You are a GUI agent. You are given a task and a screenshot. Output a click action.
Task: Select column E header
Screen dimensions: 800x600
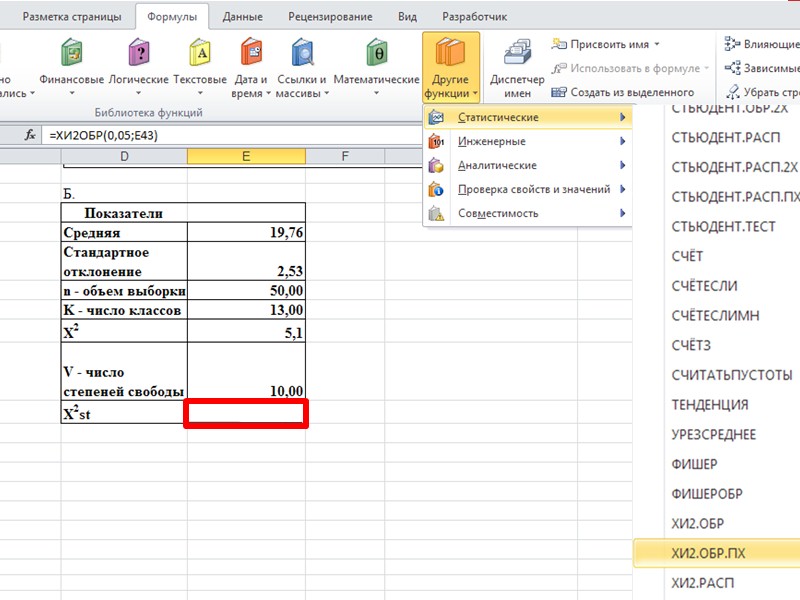point(246,156)
